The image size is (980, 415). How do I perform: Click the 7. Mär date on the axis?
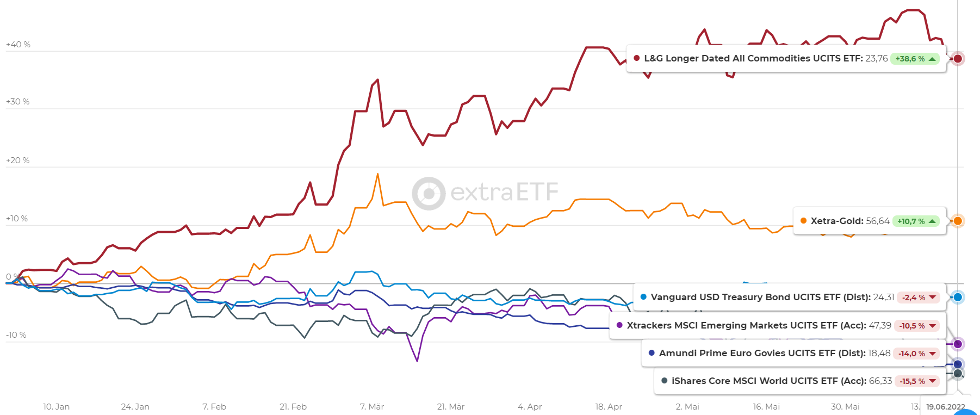coord(372,407)
